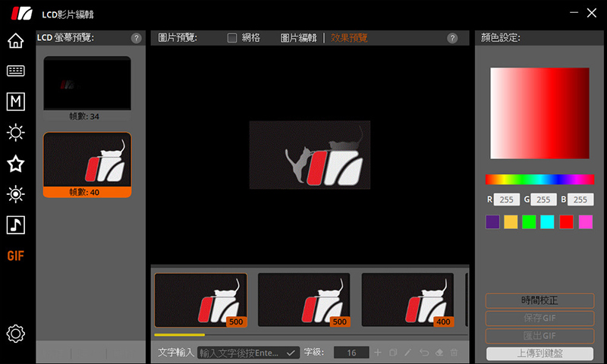Screen dimensions: 607x364
Task: Confirm text input with checkmark icon
Action: pyautogui.click(x=291, y=353)
